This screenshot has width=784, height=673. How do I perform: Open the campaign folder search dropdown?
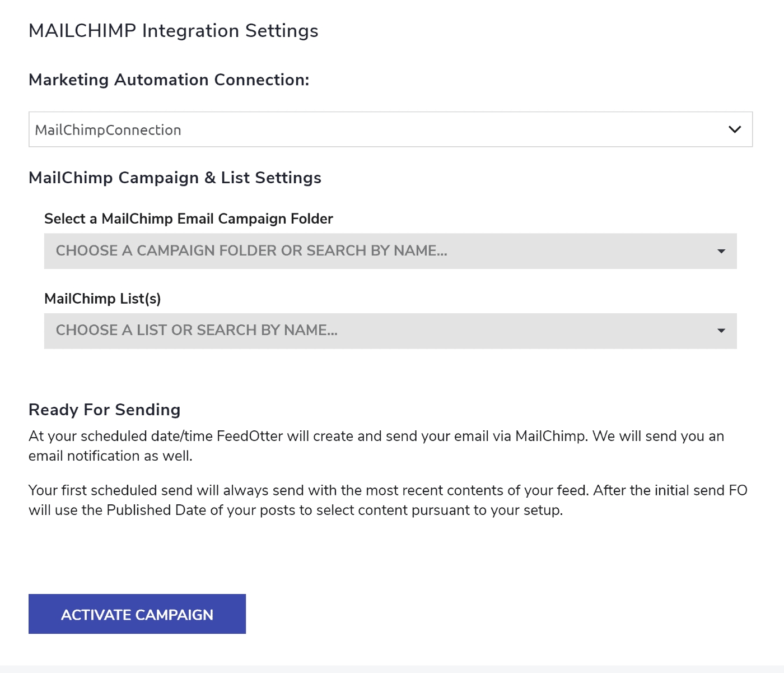[390, 251]
